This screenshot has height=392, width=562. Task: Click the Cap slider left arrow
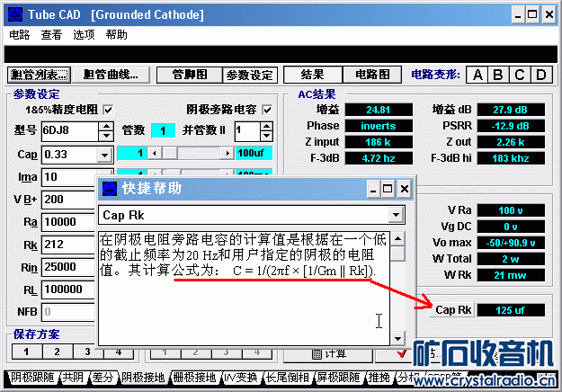154,154
